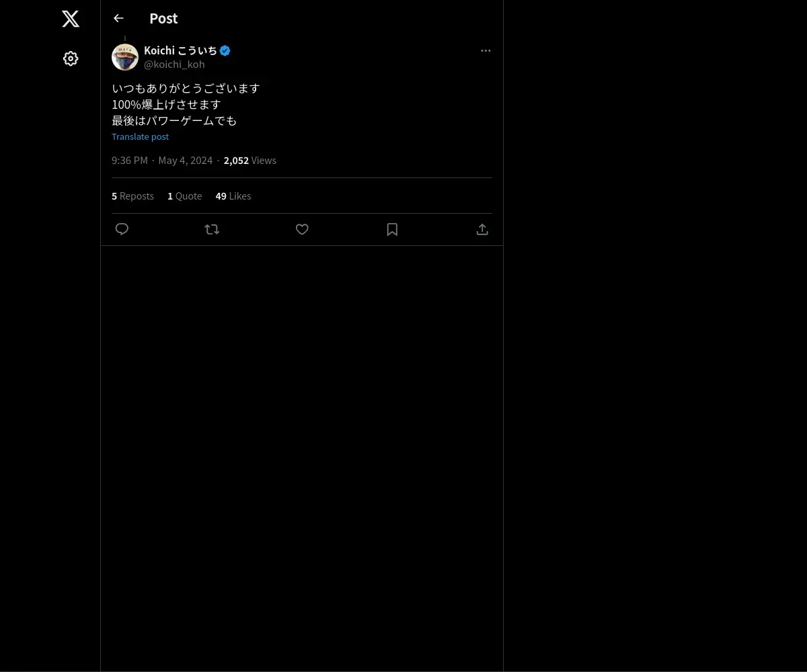Screen dimensions: 807x672
Task: Open Koichi's profile avatar picture
Action: pos(125,57)
